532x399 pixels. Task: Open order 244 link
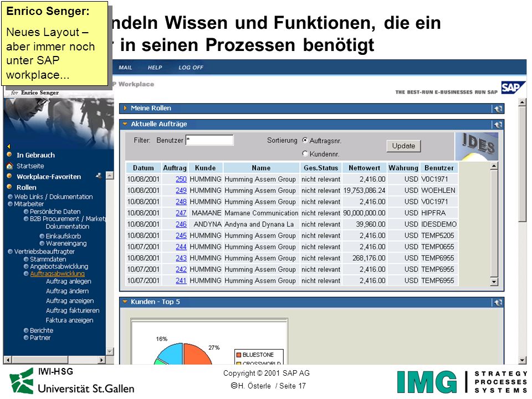pos(181,247)
